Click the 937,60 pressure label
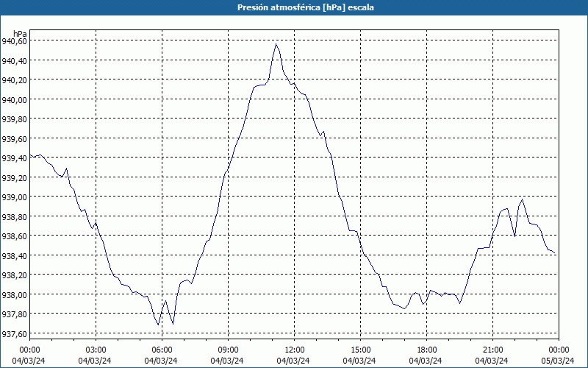The width and height of the screenshot is (588, 368). [x=14, y=334]
